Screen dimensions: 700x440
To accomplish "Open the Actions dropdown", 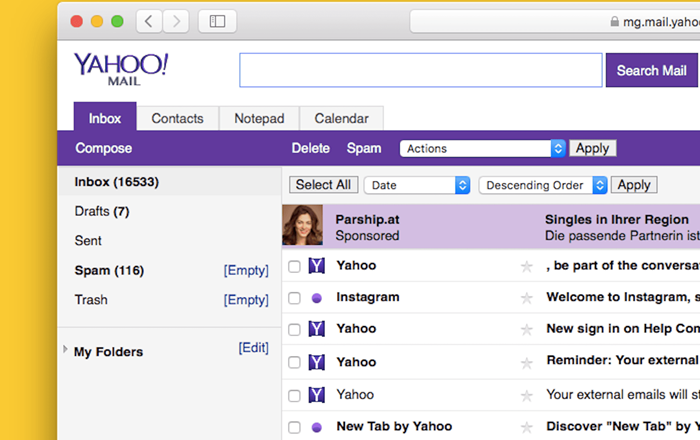I will point(483,149).
